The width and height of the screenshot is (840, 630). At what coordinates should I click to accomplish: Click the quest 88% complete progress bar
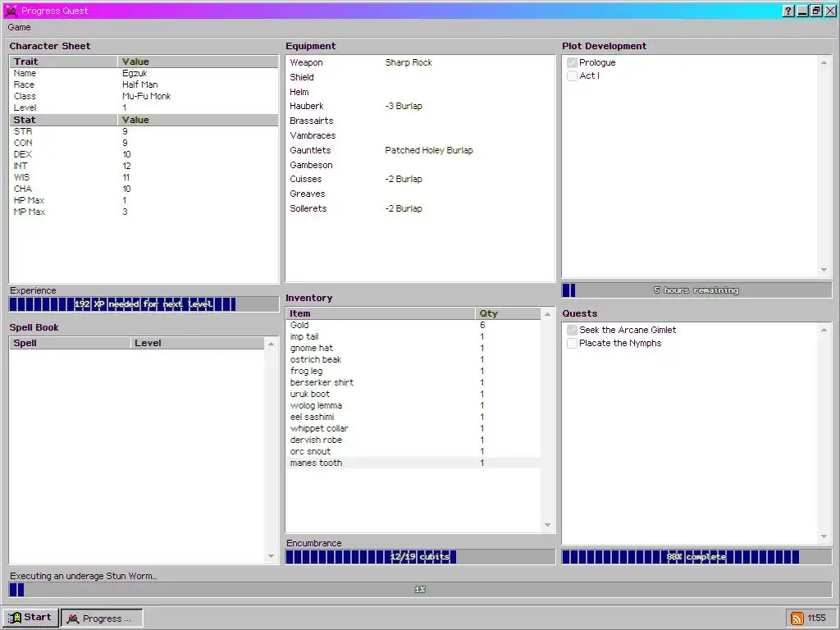tap(696, 557)
